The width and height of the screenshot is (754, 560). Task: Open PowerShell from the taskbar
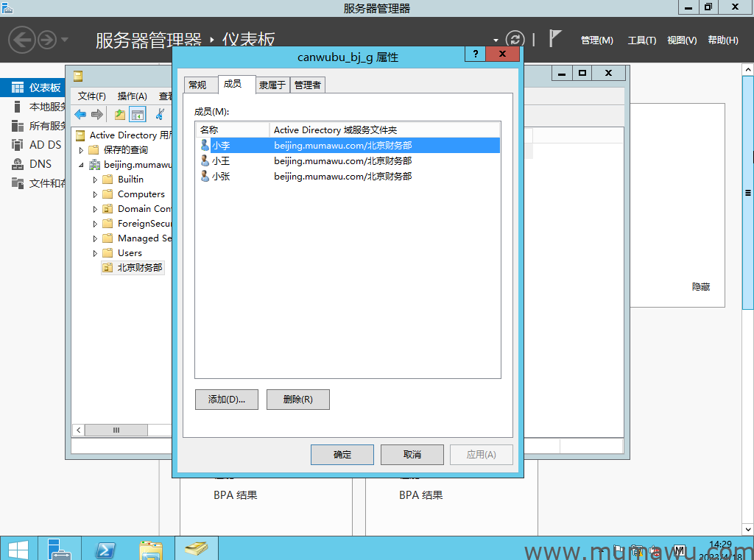[105, 549]
